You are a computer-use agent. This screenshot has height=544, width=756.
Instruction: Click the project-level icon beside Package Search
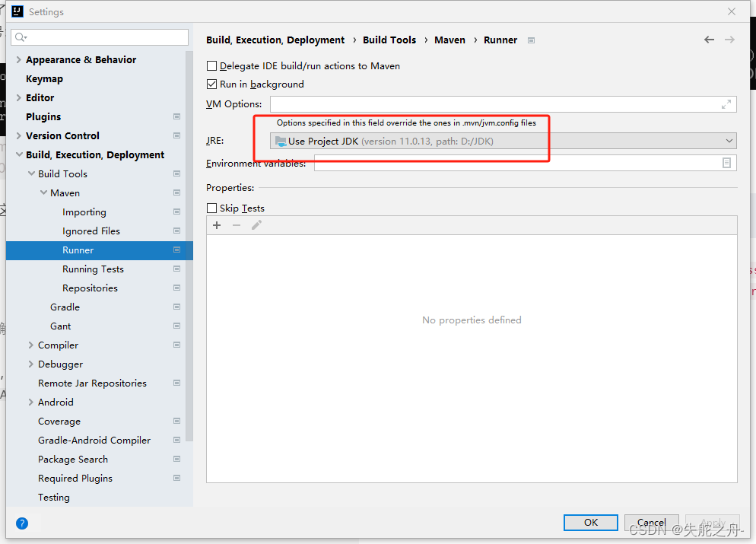177,459
